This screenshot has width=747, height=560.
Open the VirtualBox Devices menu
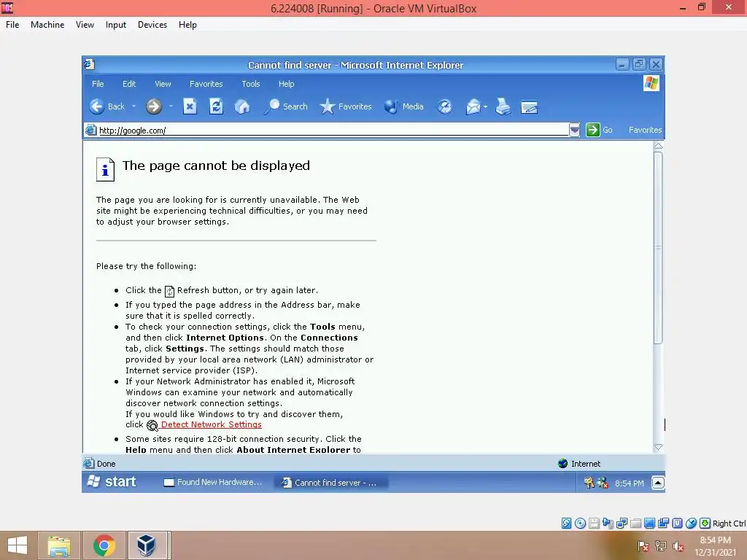[152, 25]
